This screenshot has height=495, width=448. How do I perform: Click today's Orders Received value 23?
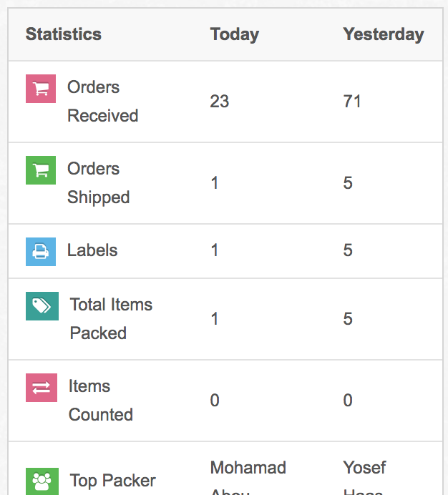pos(220,102)
